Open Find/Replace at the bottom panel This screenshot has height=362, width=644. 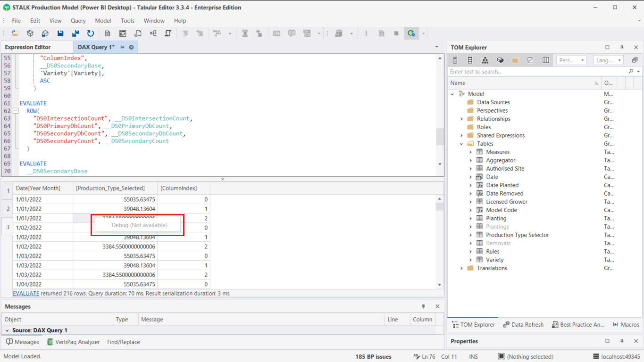pos(123,342)
